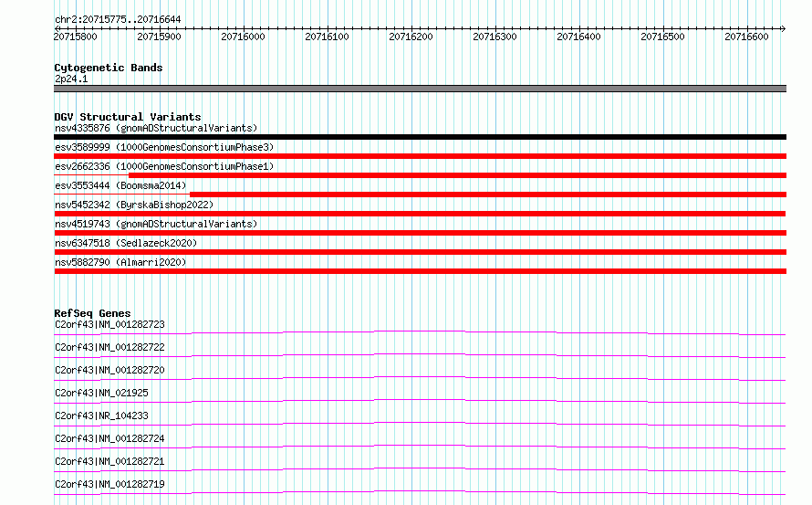Screen dimensions: 812x505
Task: Click the 2p24.1 band label
Action: click(71, 79)
